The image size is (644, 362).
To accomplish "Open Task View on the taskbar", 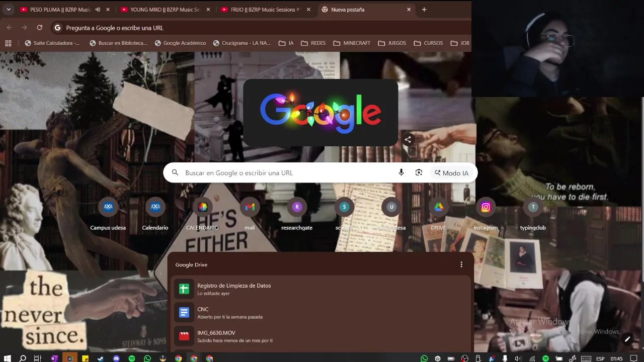I will click(x=37, y=358).
